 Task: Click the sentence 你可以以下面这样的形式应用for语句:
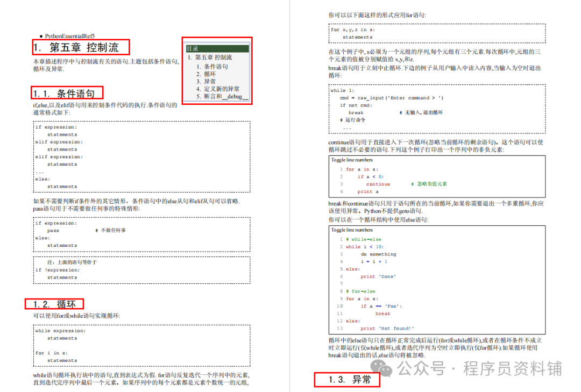coord(377,15)
